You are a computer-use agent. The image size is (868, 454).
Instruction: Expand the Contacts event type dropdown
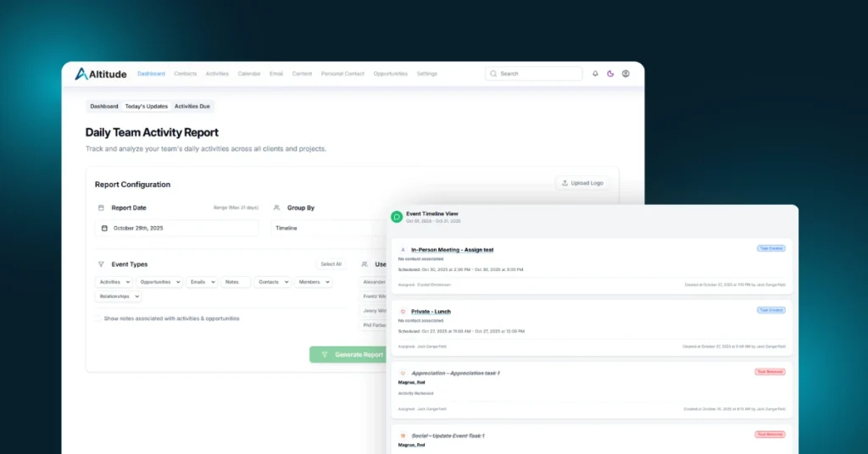[272, 282]
